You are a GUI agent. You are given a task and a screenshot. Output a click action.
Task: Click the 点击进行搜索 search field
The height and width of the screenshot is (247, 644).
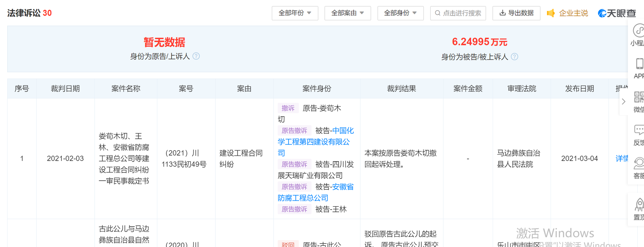(458, 13)
